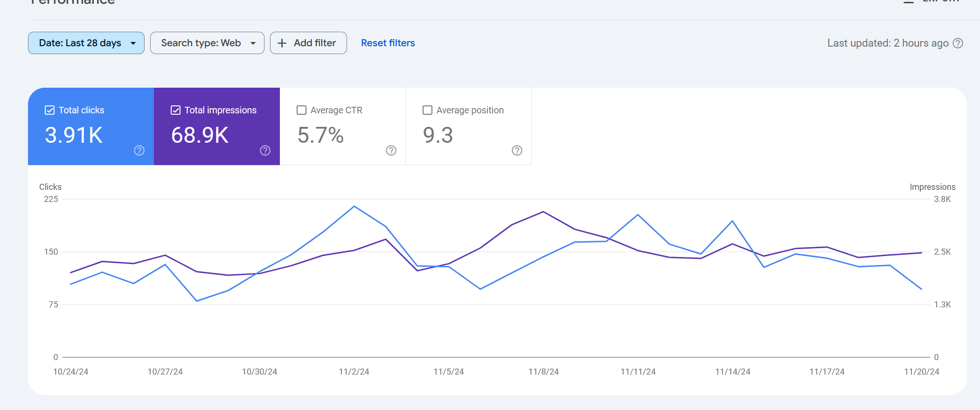This screenshot has height=410, width=980.
Task: Click the impressions peak near 11/8/24
Action: click(x=543, y=212)
